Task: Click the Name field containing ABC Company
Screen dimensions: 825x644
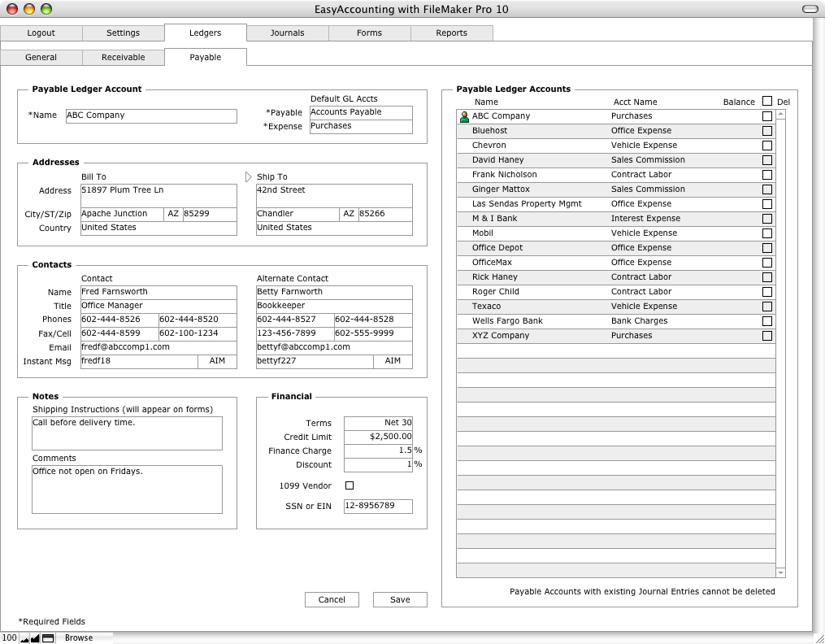Action: [x=151, y=116]
